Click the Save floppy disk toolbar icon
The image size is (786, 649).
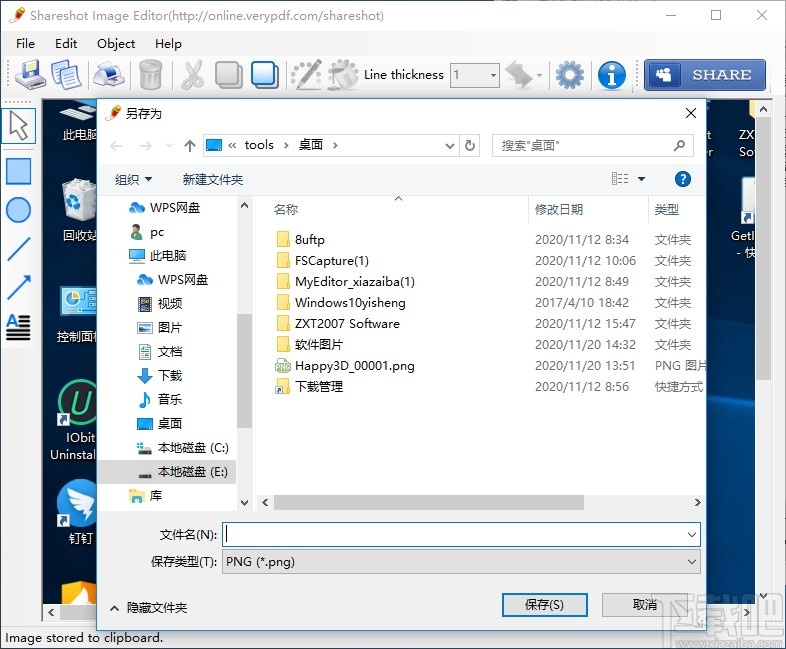point(31,75)
